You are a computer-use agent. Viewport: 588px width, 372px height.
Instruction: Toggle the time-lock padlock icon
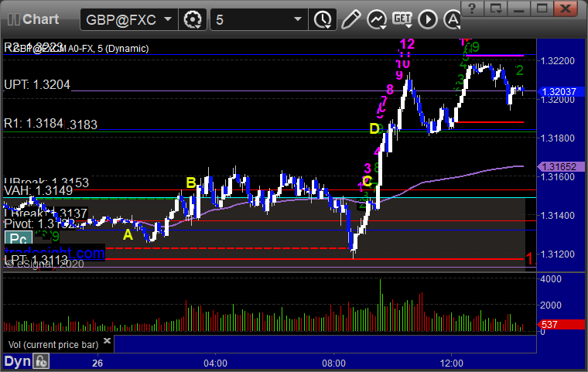point(41,361)
